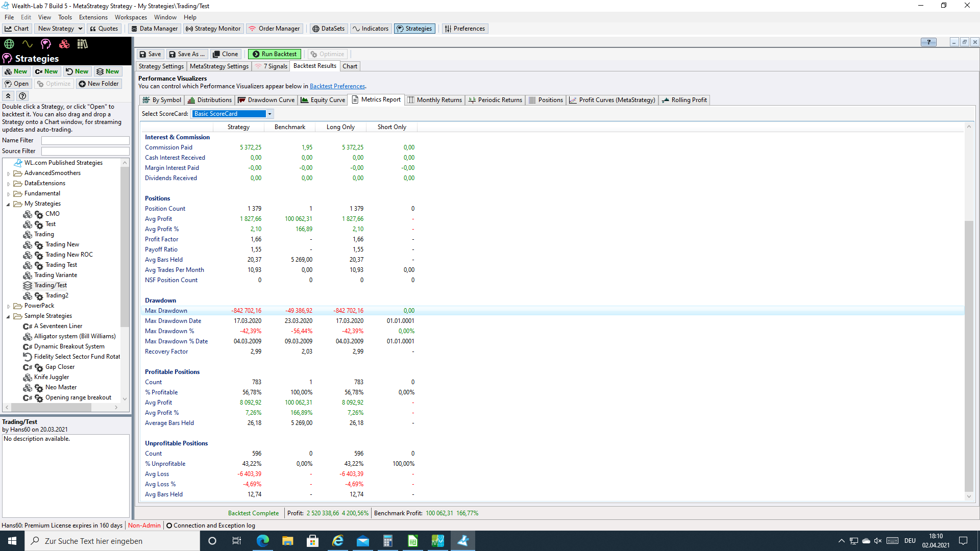This screenshot has height=551, width=980.
Task: Show the Equity Curve visualizer
Action: (x=323, y=100)
